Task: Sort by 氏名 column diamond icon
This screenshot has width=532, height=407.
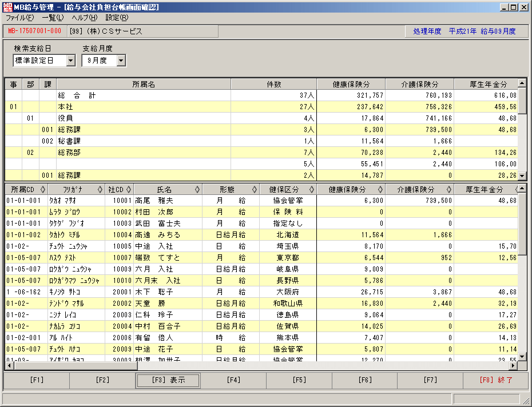Action: [x=197, y=190]
